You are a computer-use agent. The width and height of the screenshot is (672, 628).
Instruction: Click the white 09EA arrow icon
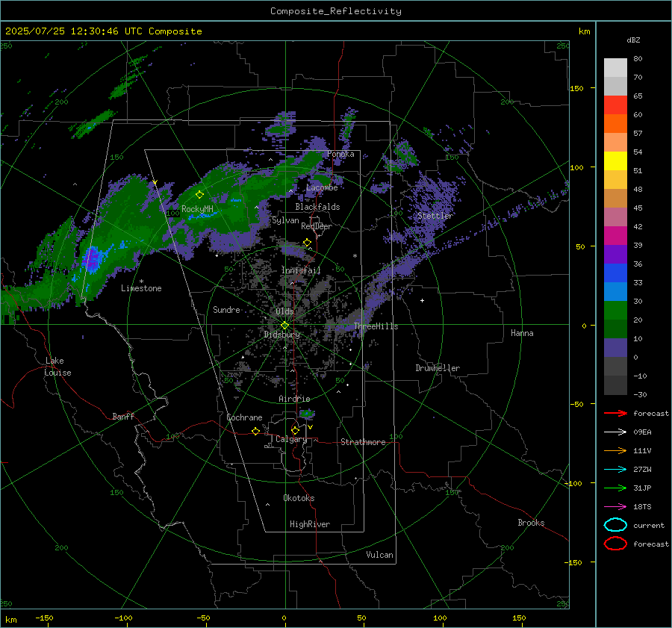(615, 432)
